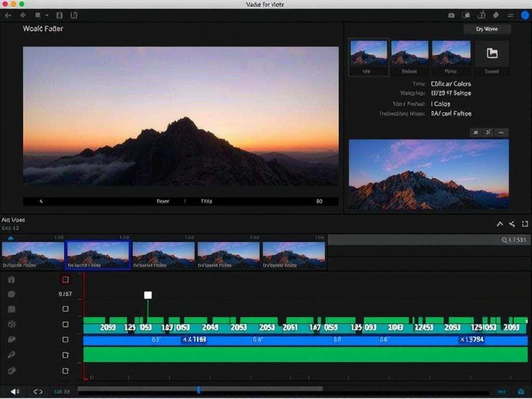Click the minus zoom button above the preview
The image size is (532, 399).
(x=501, y=132)
